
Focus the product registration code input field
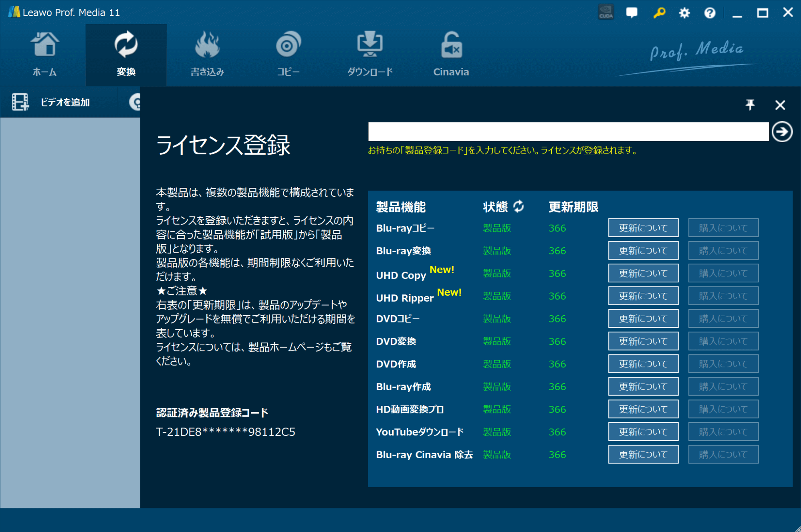[x=569, y=131]
